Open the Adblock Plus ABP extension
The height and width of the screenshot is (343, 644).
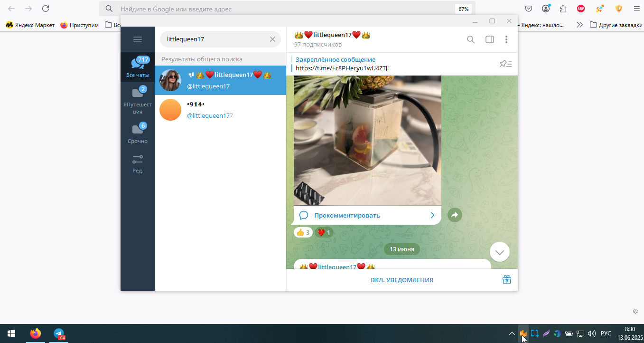point(581,9)
